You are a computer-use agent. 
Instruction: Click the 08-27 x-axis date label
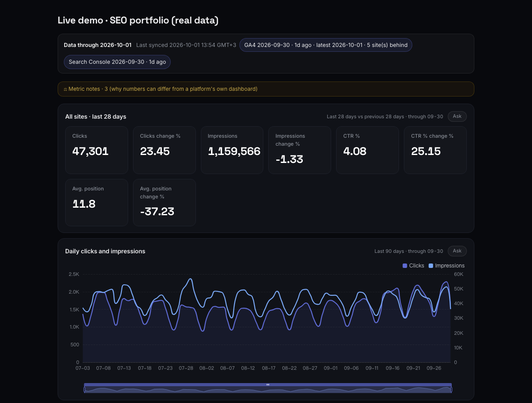(310, 368)
